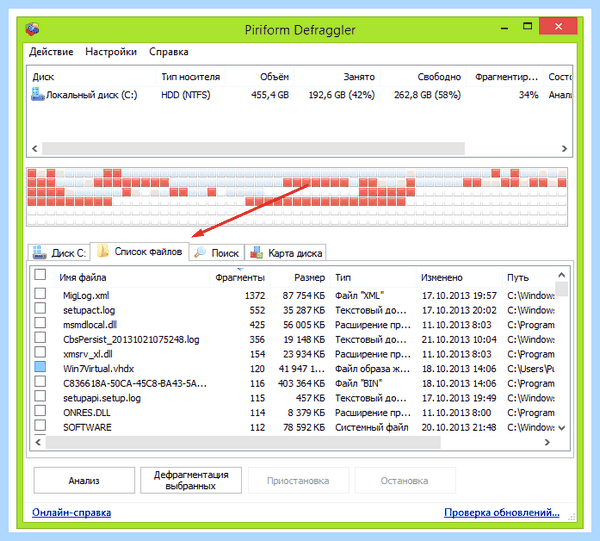The image size is (600, 541).
Task: Click the ONRES.DLL file name
Action: point(86,413)
